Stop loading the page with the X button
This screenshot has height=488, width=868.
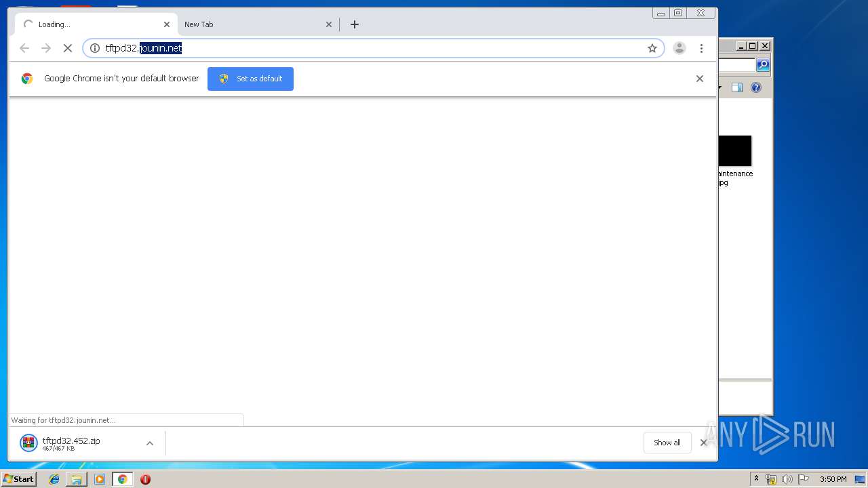[x=67, y=48]
